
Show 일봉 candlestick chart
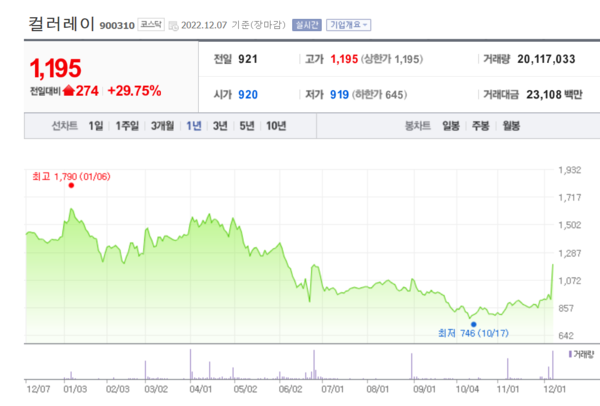tap(451, 126)
